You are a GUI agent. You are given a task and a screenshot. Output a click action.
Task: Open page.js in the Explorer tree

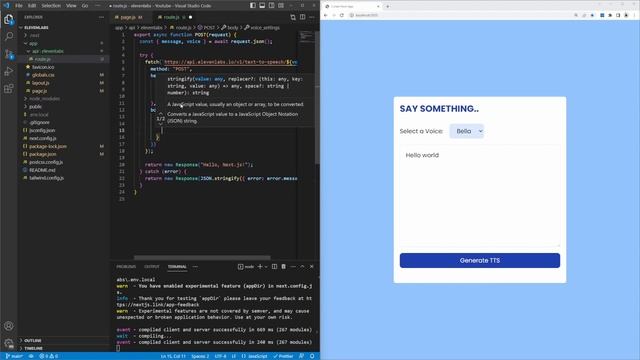tap(39, 91)
